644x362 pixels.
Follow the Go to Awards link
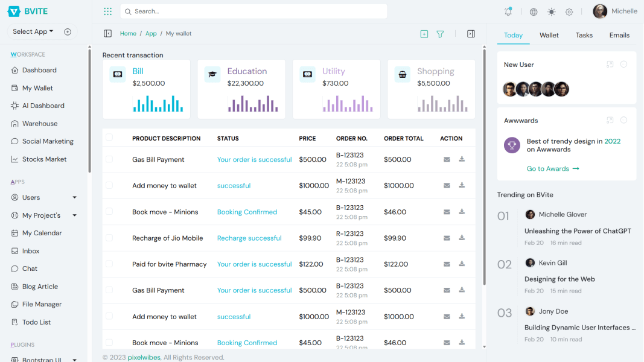[x=553, y=168]
